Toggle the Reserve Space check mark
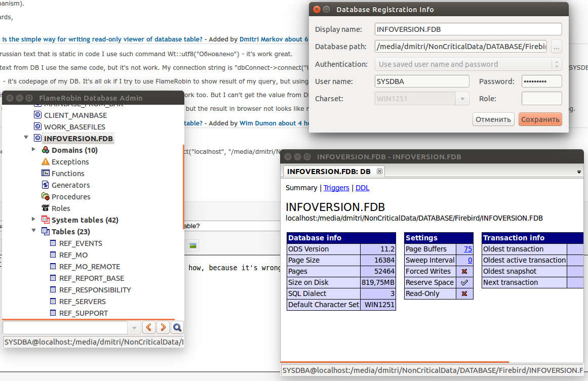588x381 pixels. click(x=464, y=282)
